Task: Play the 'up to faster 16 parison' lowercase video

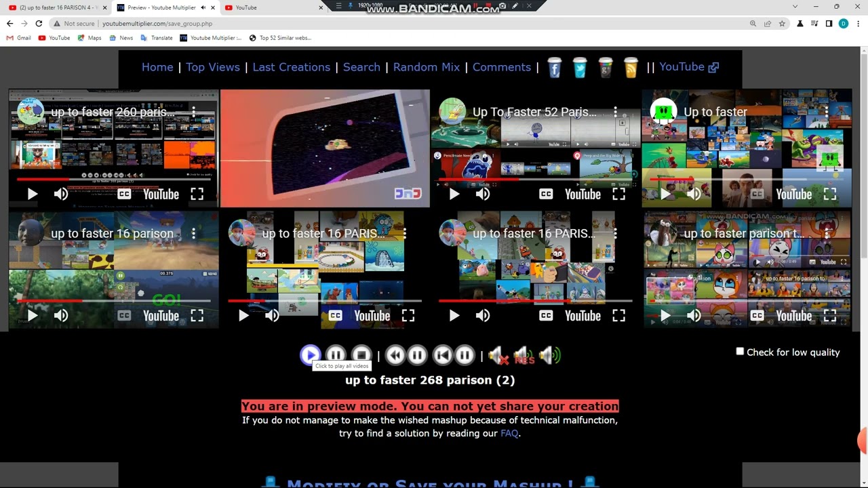Action: tap(32, 316)
